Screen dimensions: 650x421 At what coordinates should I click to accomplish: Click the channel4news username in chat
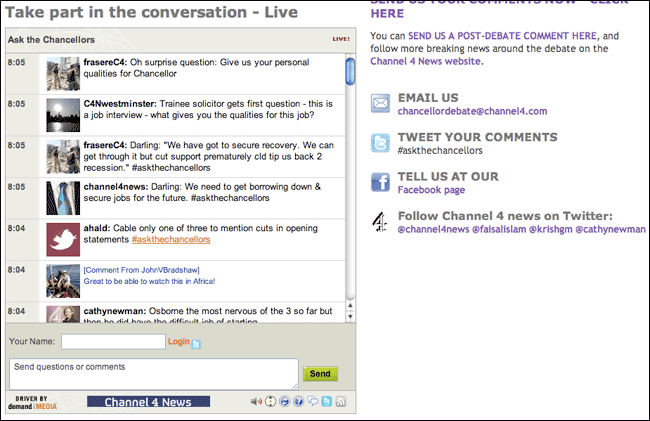pyautogui.click(x=116, y=186)
